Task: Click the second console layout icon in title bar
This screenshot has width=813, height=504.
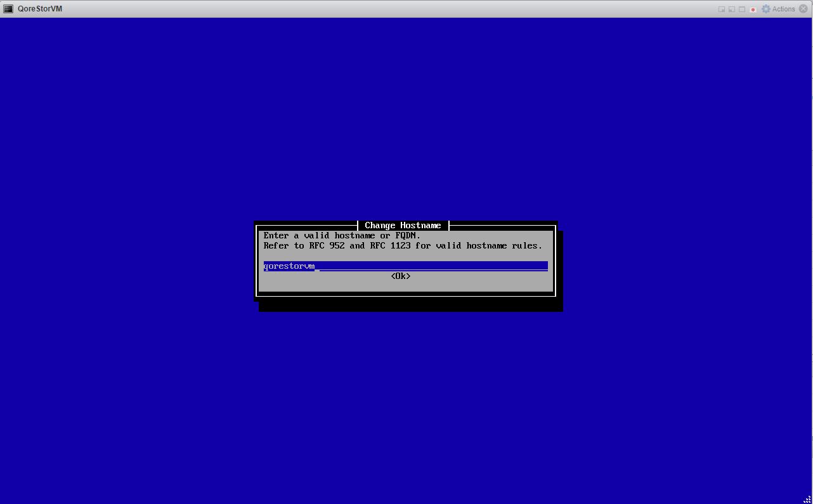Action: click(732, 10)
